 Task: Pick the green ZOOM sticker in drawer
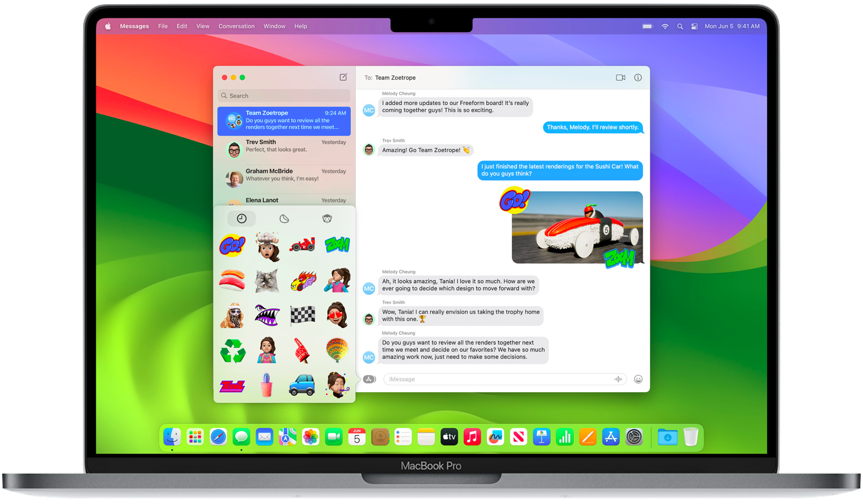pyautogui.click(x=338, y=244)
